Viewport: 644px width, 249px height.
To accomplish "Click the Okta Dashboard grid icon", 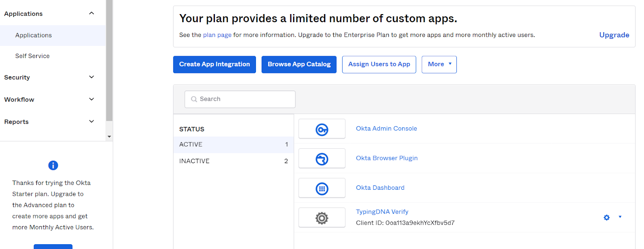I will click(322, 189).
